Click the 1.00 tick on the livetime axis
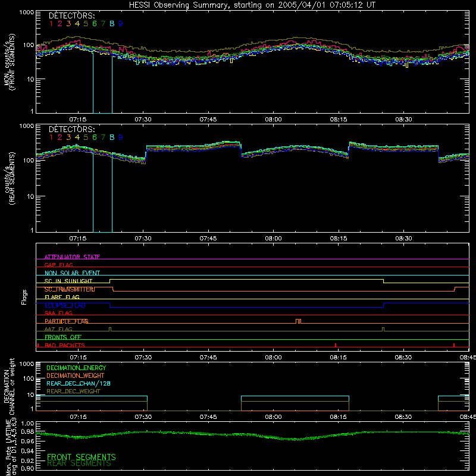476x476 pixels. tap(28, 424)
